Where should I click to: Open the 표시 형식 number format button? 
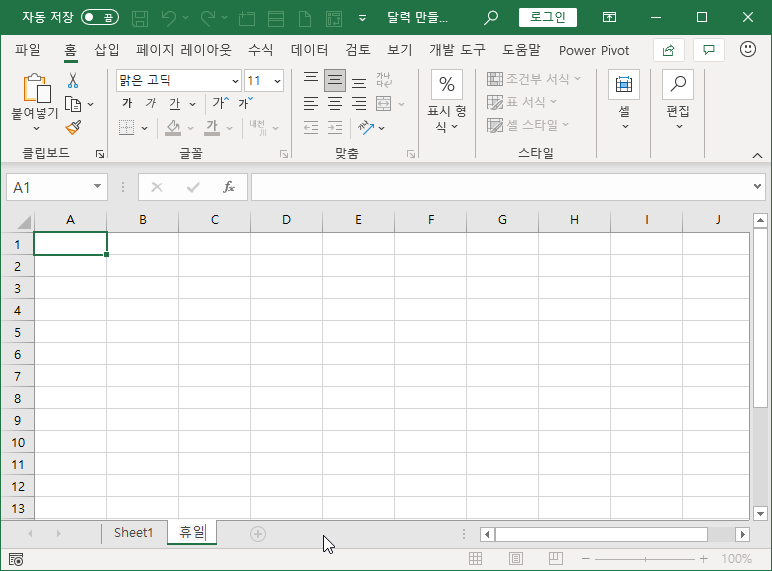coord(447,102)
